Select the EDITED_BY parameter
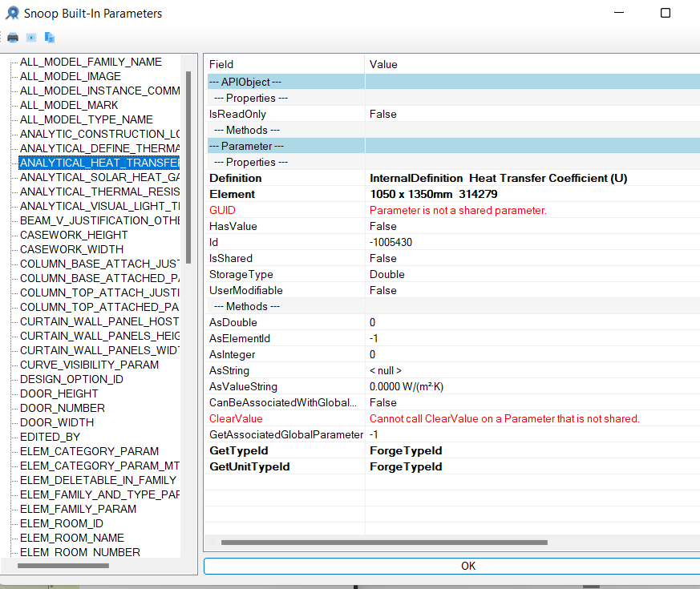The height and width of the screenshot is (589, 700). (x=50, y=437)
